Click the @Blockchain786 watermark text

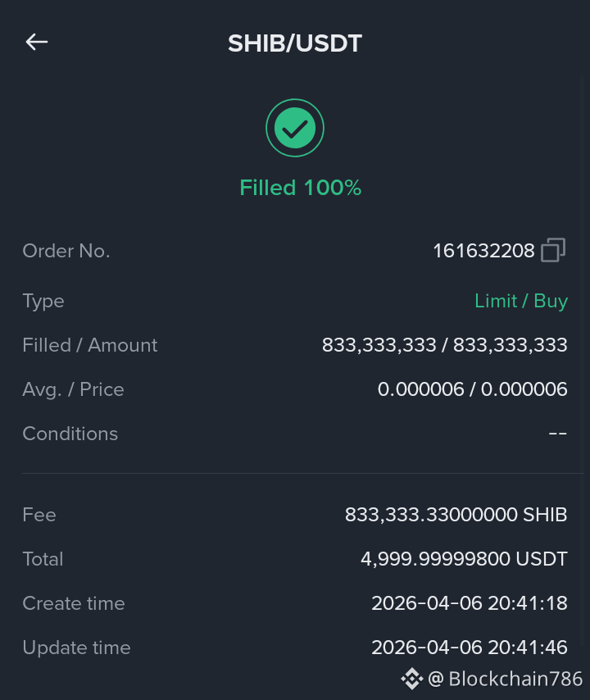pyautogui.click(x=506, y=679)
